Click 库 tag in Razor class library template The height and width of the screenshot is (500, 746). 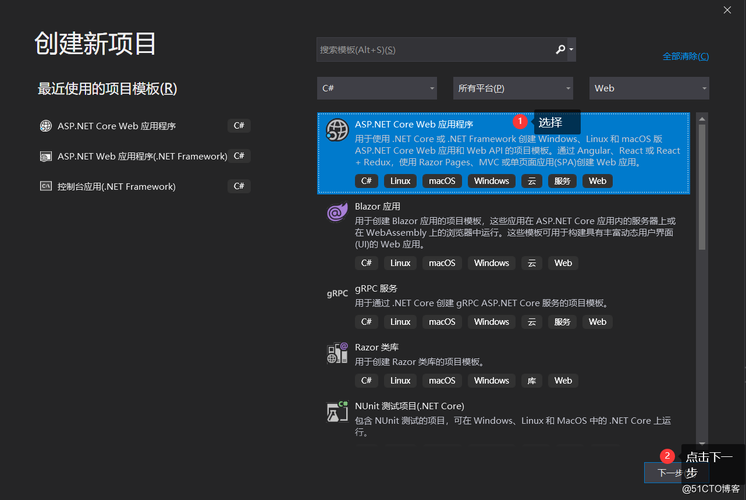tap(531, 381)
